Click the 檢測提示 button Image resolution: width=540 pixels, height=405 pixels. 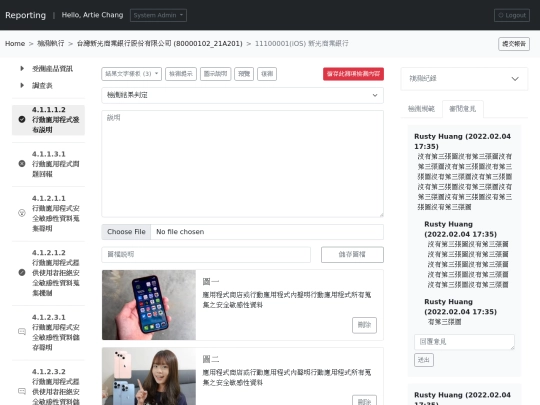pyautogui.click(x=181, y=74)
